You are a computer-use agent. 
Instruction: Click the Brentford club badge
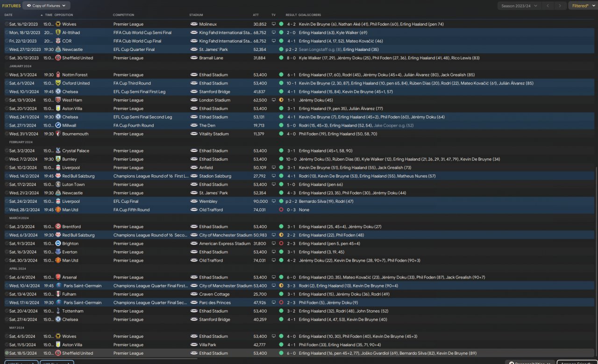coord(58,227)
